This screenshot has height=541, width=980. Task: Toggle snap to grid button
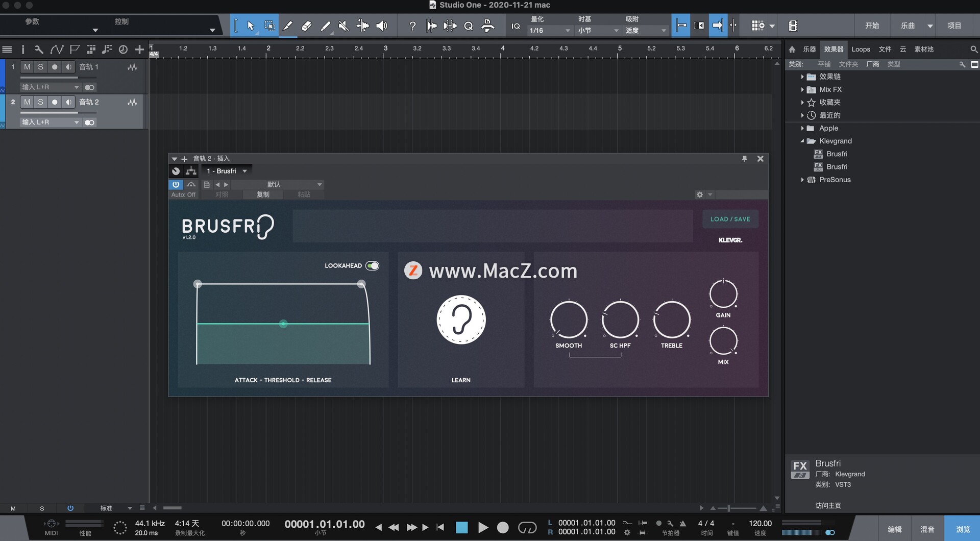point(681,26)
